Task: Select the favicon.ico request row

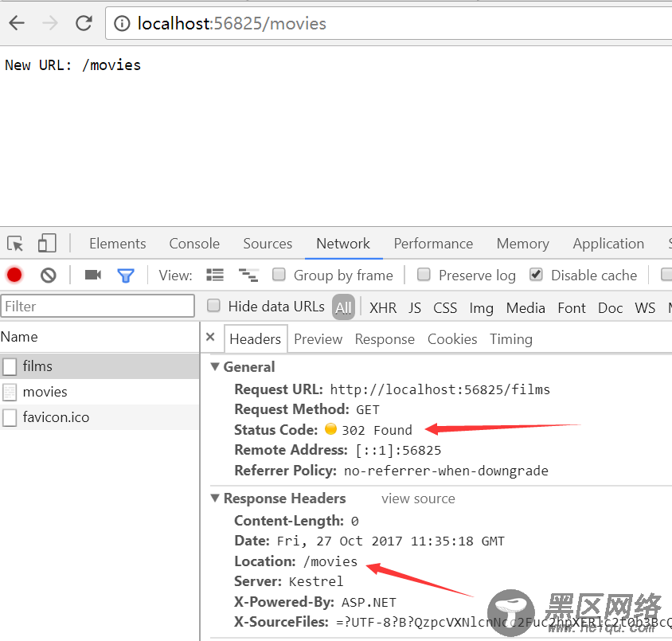Action: 100,417
